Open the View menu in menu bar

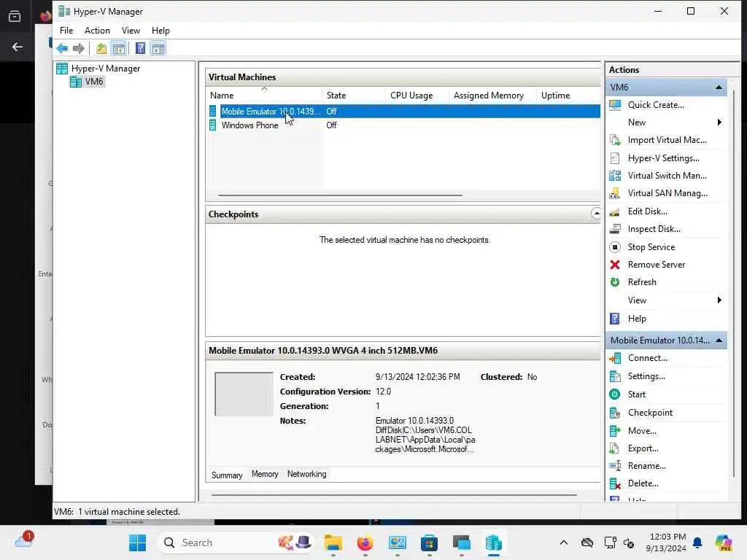131,31
